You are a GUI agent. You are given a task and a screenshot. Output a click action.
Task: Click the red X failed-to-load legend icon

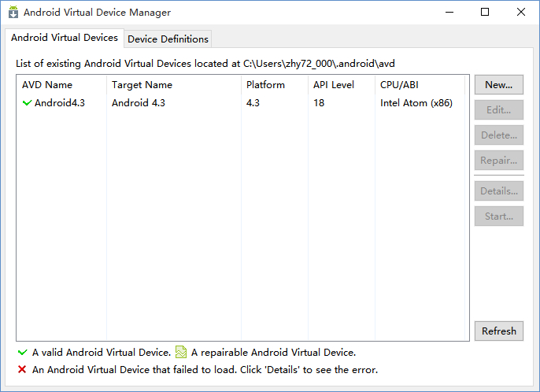pyautogui.click(x=22, y=369)
